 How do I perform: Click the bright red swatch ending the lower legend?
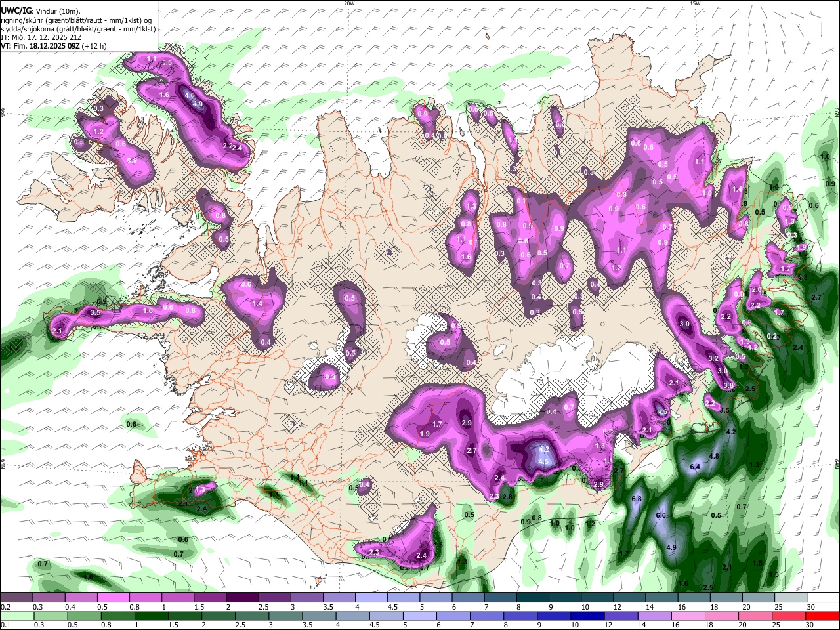(823, 616)
